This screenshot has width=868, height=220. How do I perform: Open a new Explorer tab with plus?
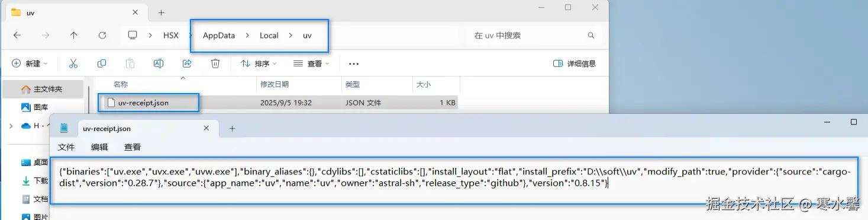(161, 12)
